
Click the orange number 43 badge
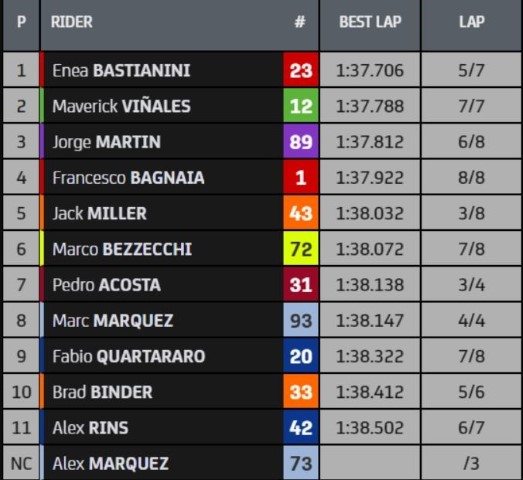pyautogui.click(x=301, y=213)
